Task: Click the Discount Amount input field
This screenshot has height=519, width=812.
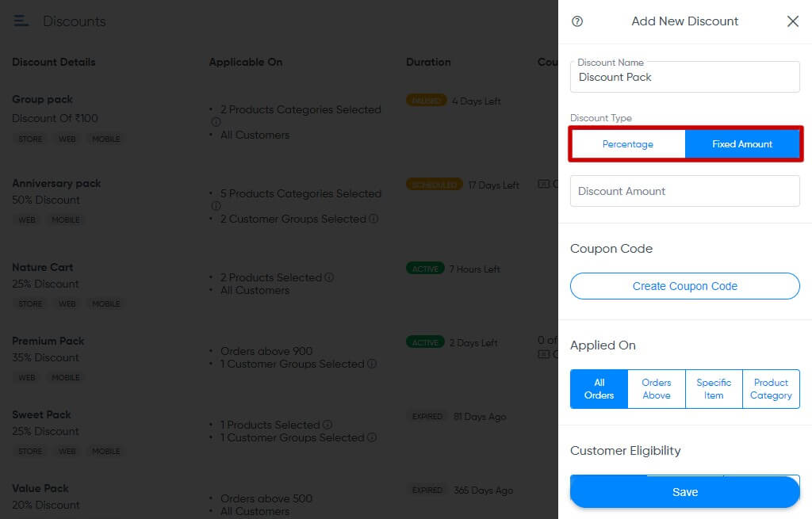Action: pyautogui.click(x=684, y=190)
